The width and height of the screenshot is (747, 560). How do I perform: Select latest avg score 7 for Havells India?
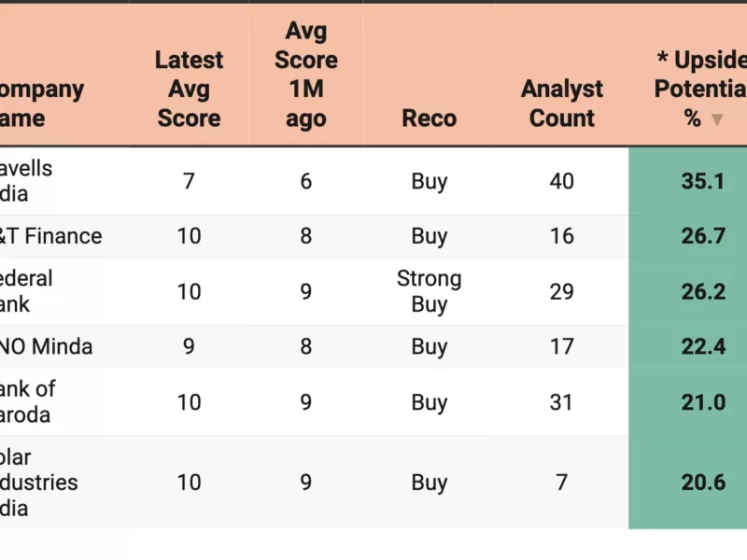189,181
